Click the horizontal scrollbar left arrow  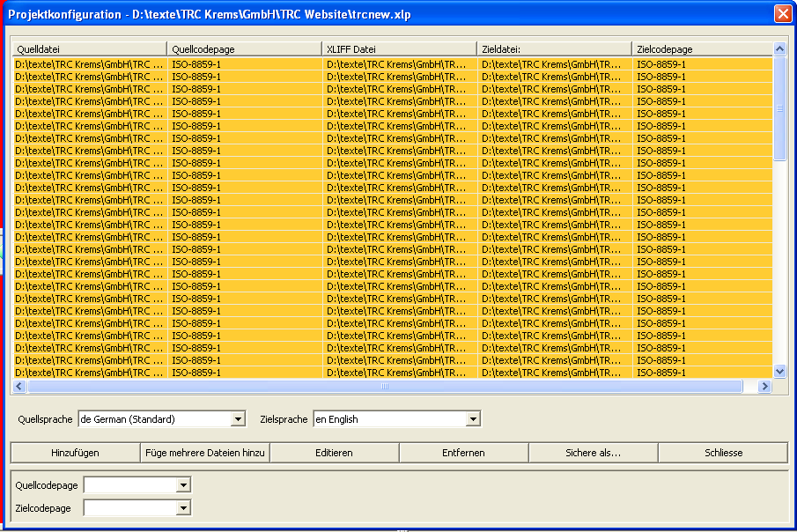pos(19,387)
